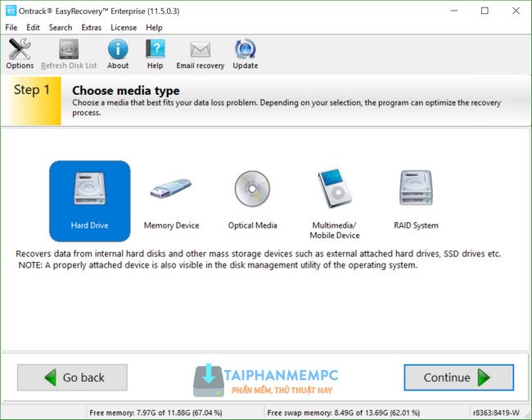Screen dimensions: 532x420
Task: Click the Step 1 label
Action: [32, 90]
